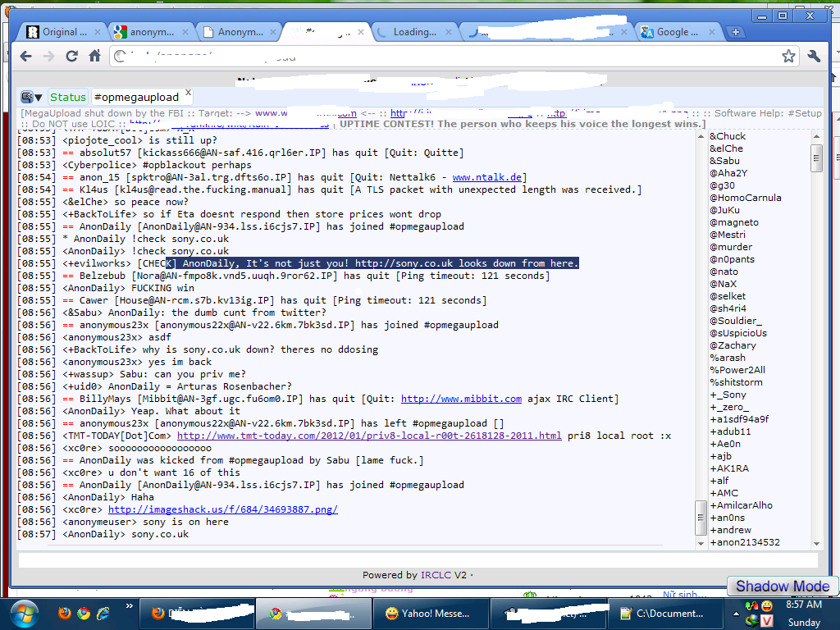Click the message input field
The height and width of the screenshot is (630, 840).
tap(418, 559)
